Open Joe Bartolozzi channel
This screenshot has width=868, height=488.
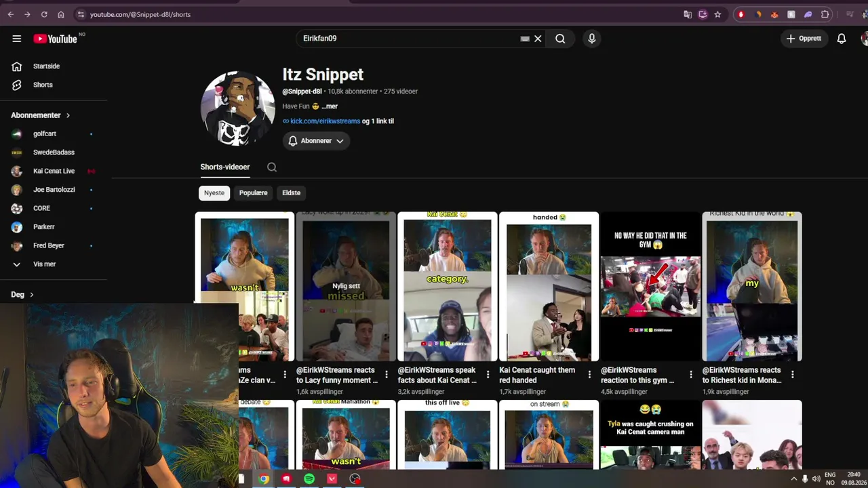click(54, 190)
